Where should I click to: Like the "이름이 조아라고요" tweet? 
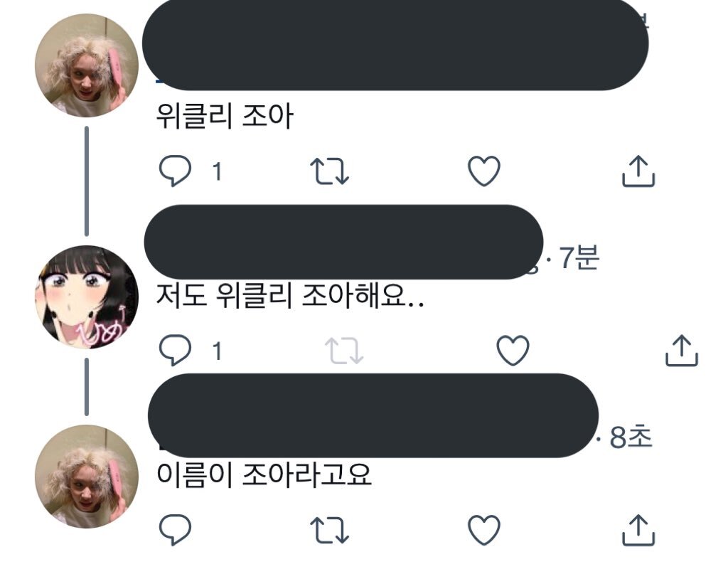pos(483,529)
